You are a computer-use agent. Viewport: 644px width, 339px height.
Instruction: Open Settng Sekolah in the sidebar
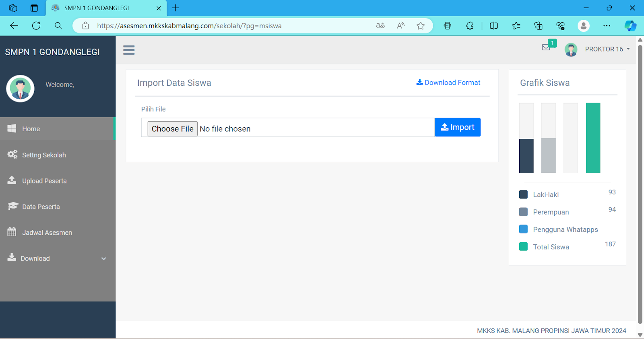[x=58, y=155]
